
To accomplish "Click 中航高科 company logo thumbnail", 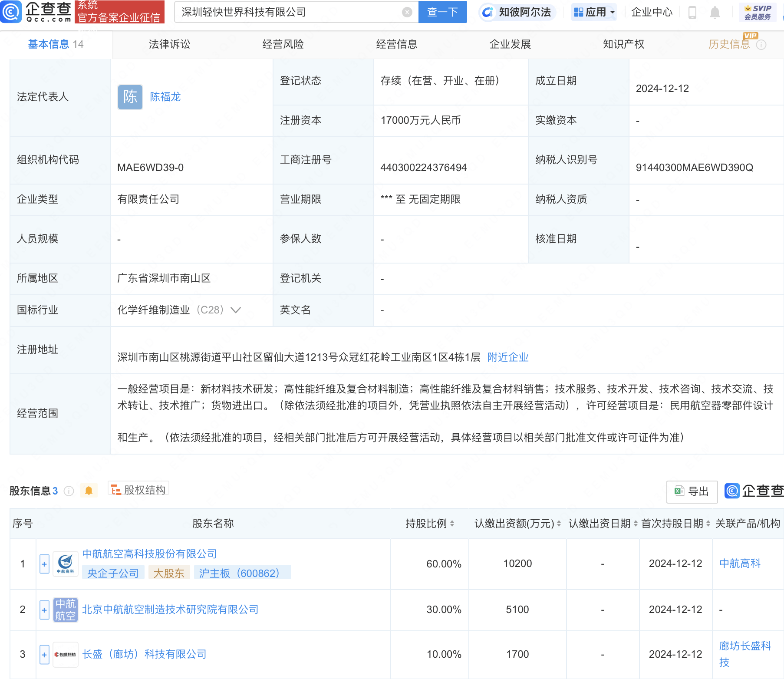I will (x=65, y=564).
